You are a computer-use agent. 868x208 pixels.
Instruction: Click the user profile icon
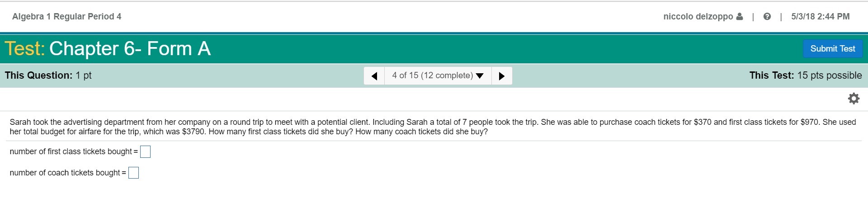coord(740,17)
